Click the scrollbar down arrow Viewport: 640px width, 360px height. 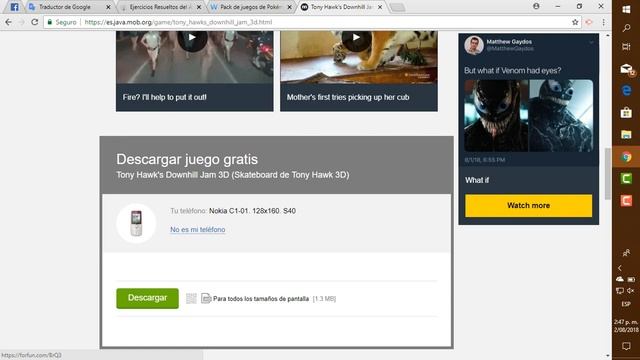[x=607, y=356]
